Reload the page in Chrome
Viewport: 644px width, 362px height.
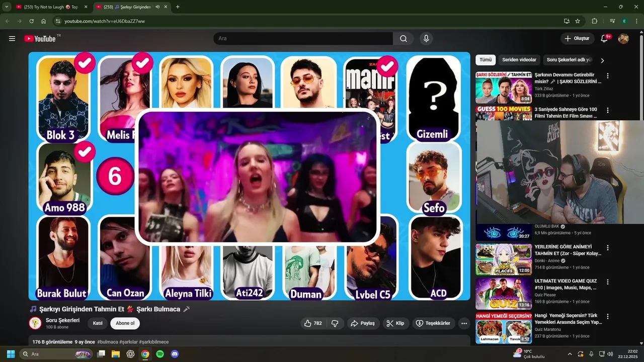pyautogui.click(x=31, y=21)
